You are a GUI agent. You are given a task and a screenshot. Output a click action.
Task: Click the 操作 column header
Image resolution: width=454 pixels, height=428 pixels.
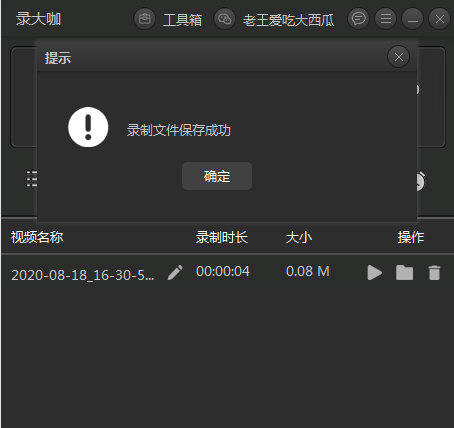[411, 237]
